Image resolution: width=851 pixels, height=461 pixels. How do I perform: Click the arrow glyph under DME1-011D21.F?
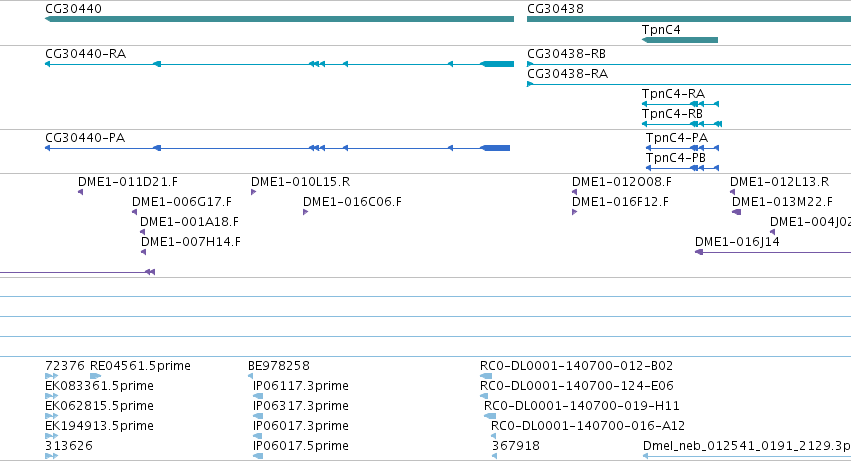tap(80, 192)
